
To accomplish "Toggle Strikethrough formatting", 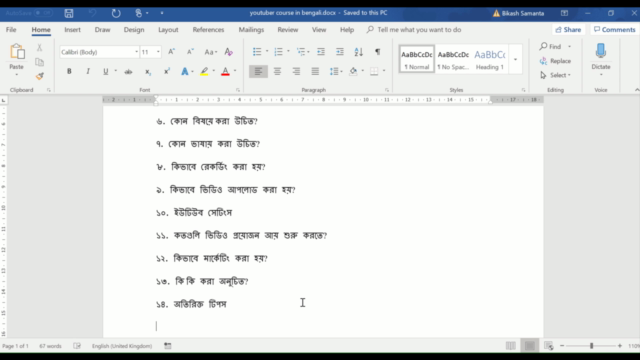I will [128, 71].
